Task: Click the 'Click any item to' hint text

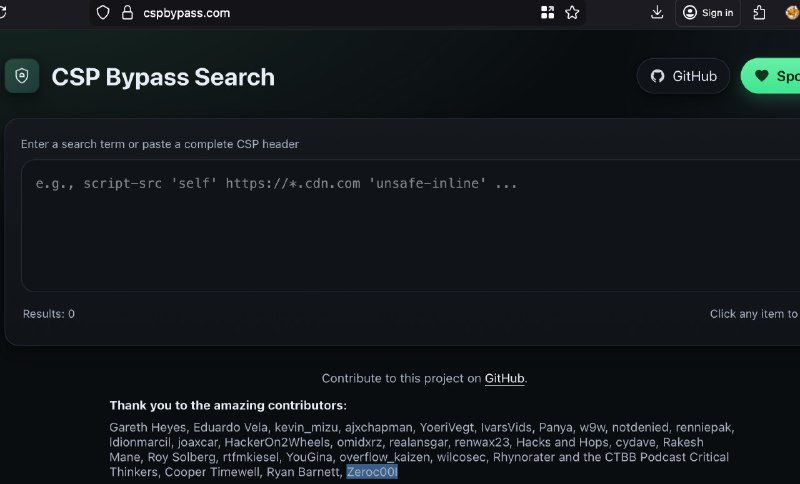Action: tap(754, 314)
